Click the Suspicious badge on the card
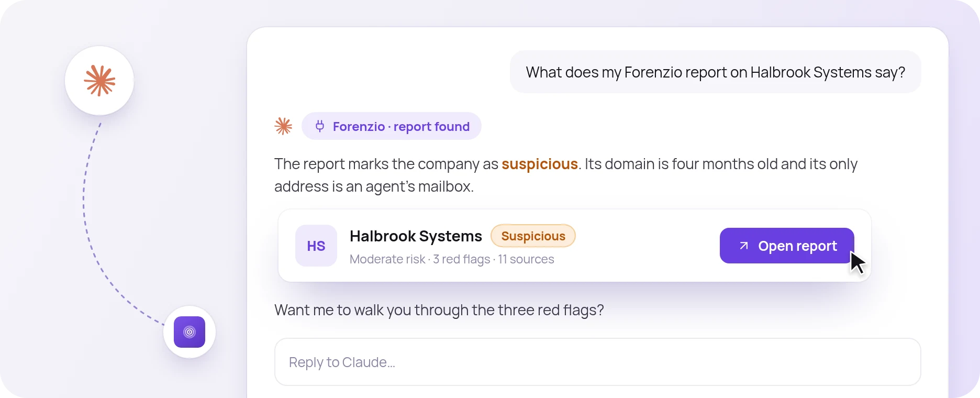980x398 pixels. point(533,236)
